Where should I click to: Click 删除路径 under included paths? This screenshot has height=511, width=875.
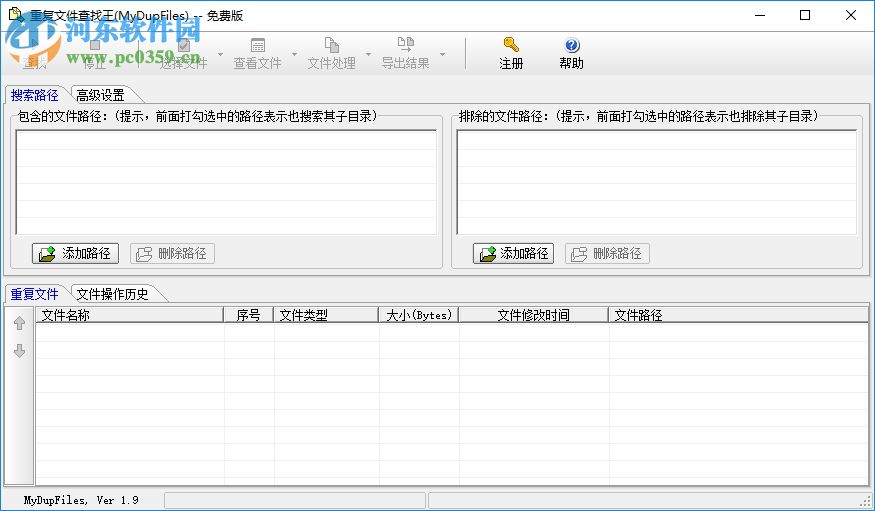point(172,254)
